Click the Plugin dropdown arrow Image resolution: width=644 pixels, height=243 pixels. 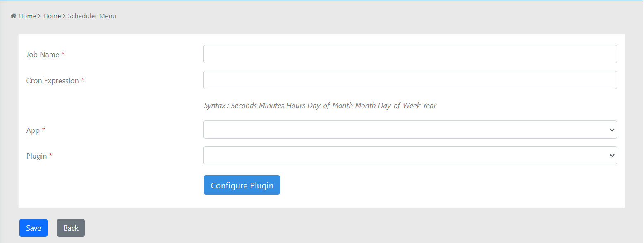pyautogui.click(x=612, y=156)
